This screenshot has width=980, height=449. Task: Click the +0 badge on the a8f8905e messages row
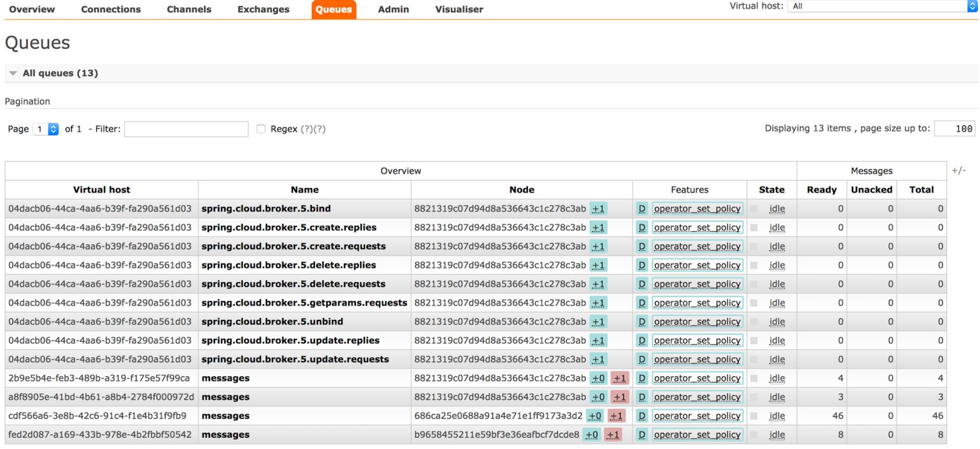click(x=598, y=397)
